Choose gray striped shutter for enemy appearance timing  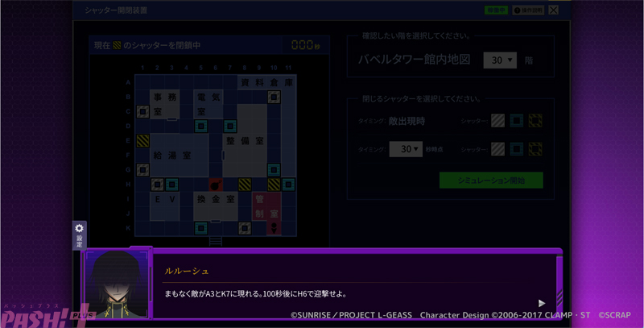[498, 121]
